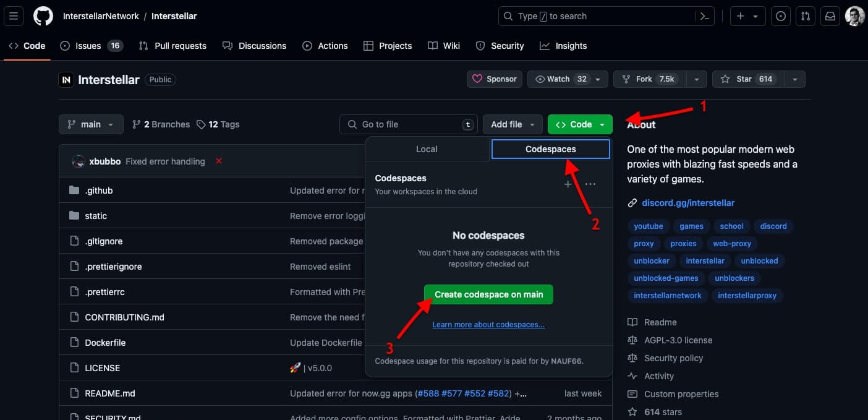Open the .prettierignore file
This screenshot has height=420, width=868.
click(x=114, y=267)
